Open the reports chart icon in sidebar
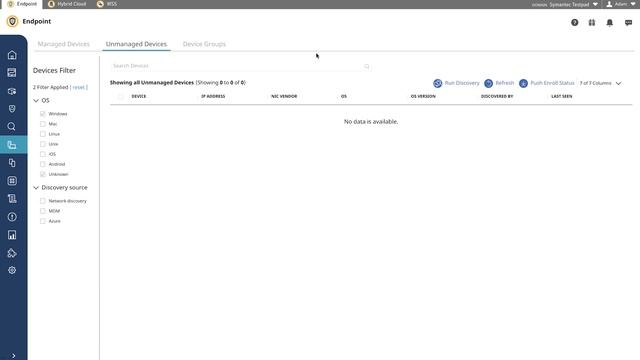The width and height of the screenshot is (640, 360). [x=12, y=235]
